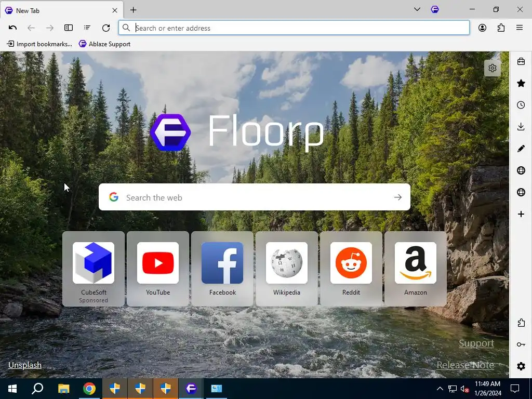Open taskbar search magnifier
This screenshot has height=399, width=532.
37,389
